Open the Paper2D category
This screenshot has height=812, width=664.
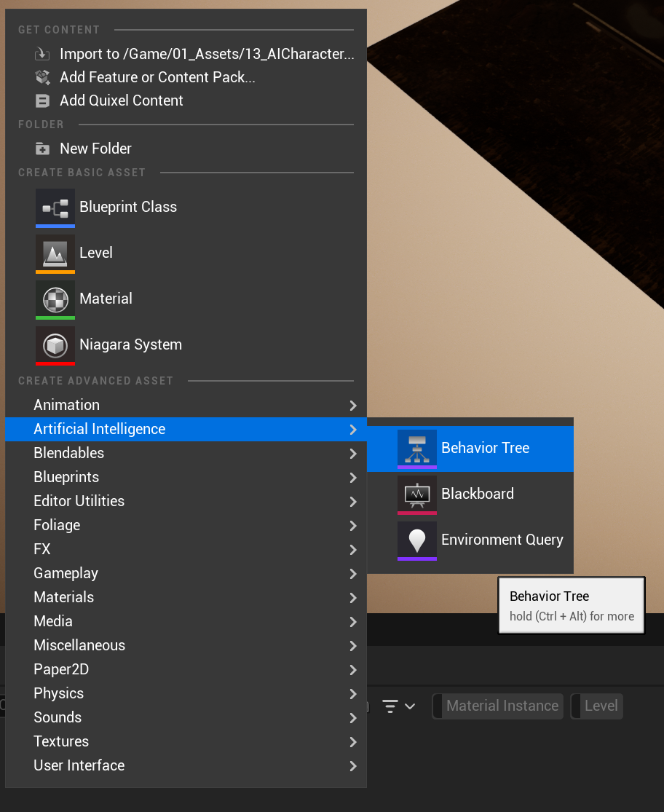(186, 669)
